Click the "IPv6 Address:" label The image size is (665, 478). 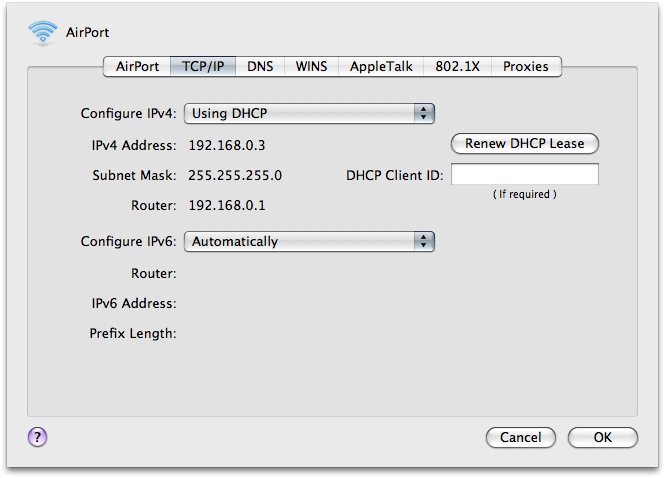point(134,304)
